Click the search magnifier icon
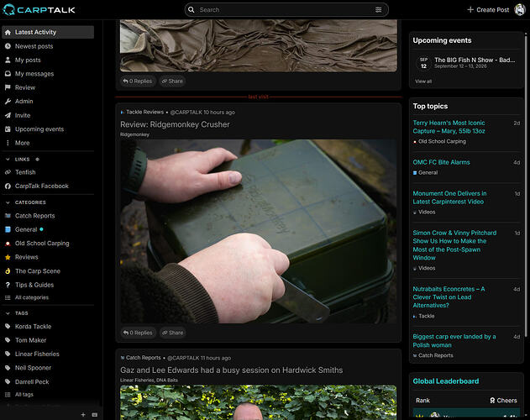The image size is (530, 420). click(x=192, y=10)
